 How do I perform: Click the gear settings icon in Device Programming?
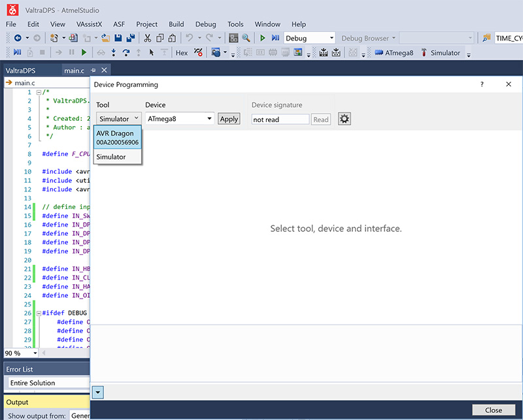point(345,119)
